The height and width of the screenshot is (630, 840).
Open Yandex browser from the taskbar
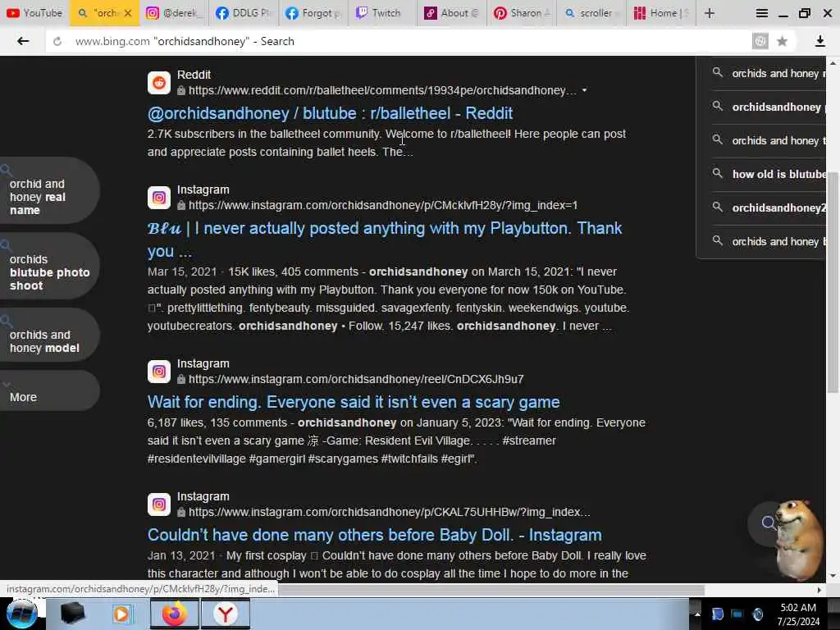226,614
